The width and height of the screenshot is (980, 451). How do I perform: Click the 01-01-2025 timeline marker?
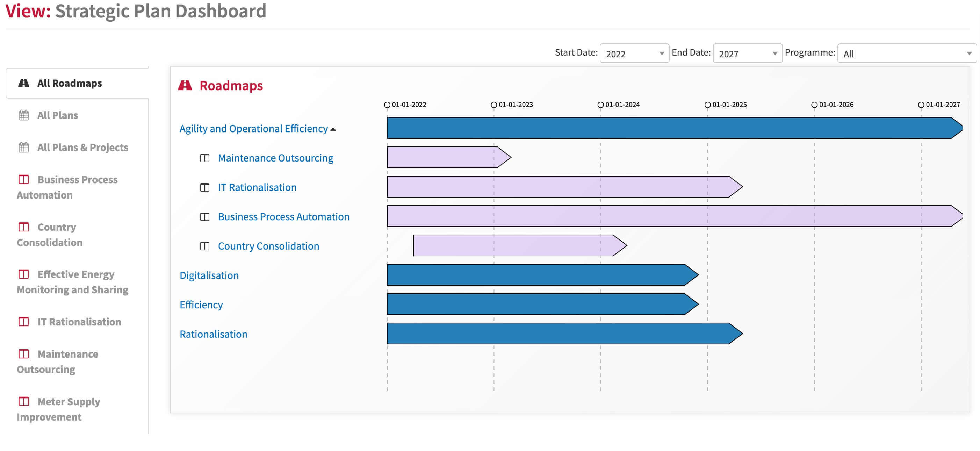coord(708,105)
